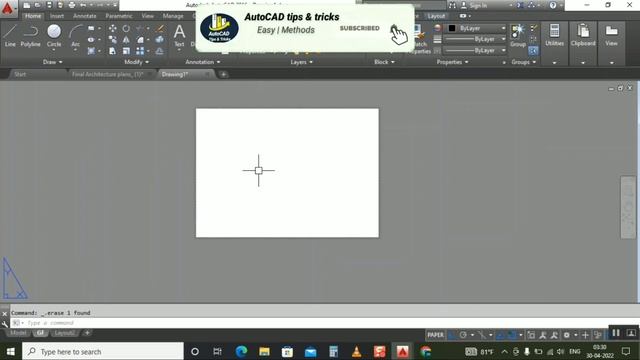Select the Array tool
The height and width of the screenshot is (360, 640).
click(140, 51)
